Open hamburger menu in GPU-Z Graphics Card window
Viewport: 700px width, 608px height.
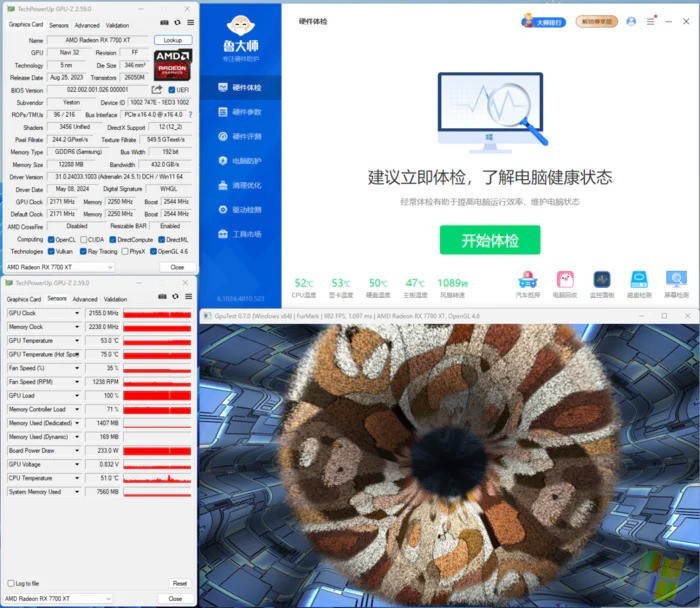(191, 23)
